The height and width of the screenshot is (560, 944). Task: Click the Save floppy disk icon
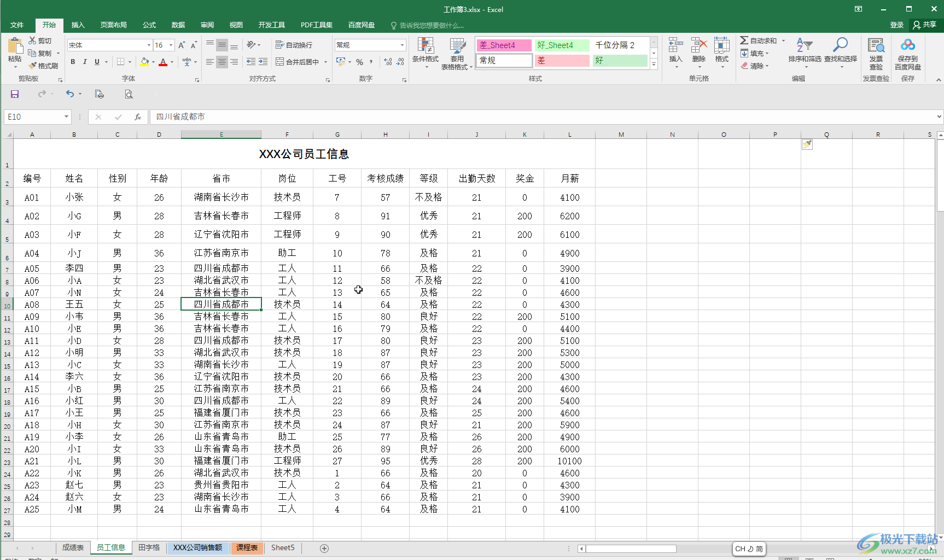[15, 94]
